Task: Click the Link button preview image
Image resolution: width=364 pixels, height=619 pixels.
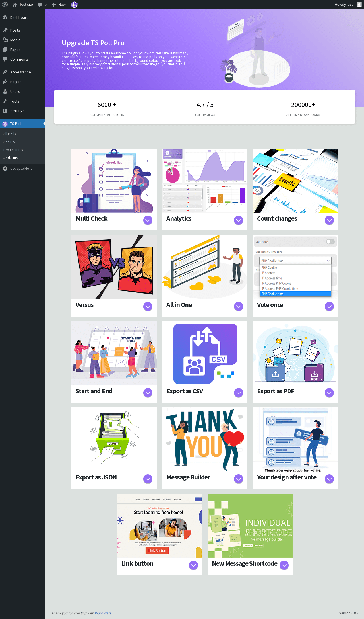Action: click(x=160, y=526)
